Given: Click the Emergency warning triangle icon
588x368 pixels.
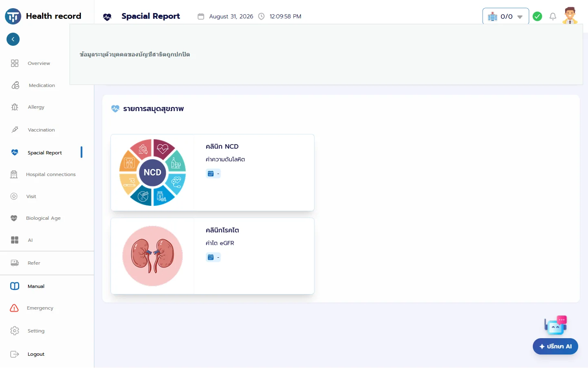Looking at the screenshot, I should tap(14, 308).
